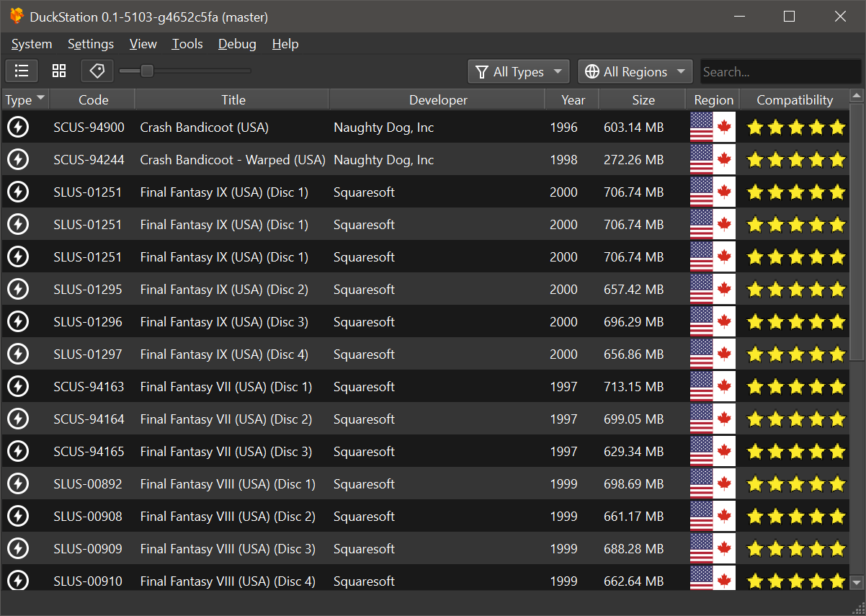Sort games by Compatibility column header
The height and width of the screenshot is (616, 866).
tap(795, 100)
